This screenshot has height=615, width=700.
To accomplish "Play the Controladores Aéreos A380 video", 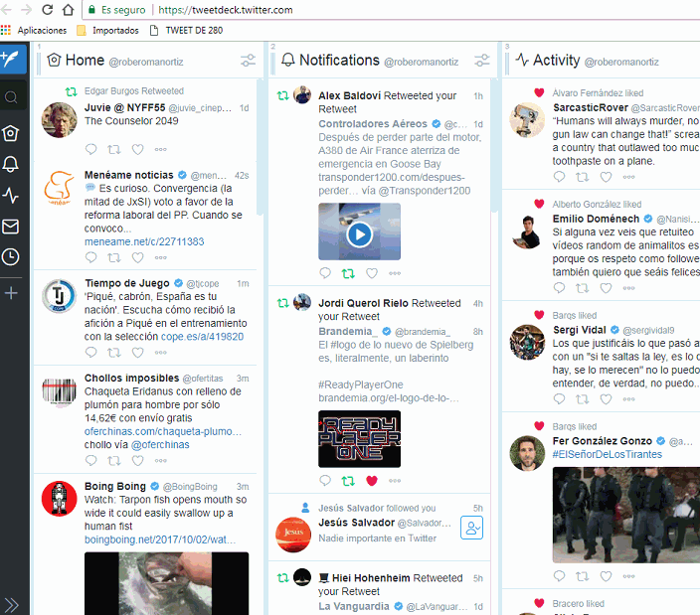I will pos(359,233).
